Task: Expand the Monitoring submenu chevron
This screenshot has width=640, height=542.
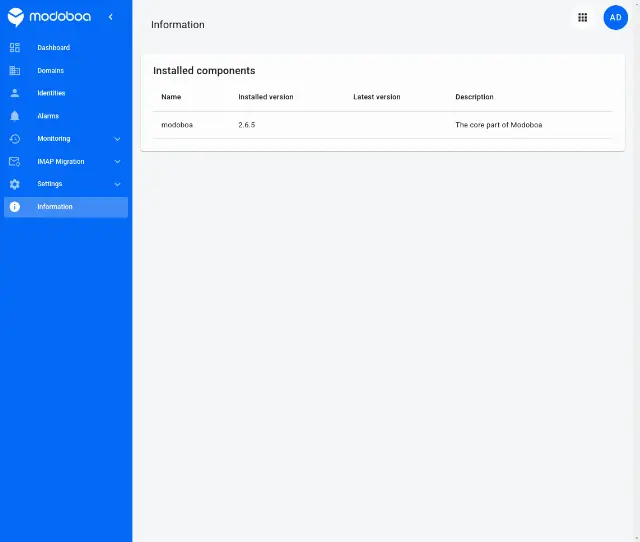Action: (117, 139)
